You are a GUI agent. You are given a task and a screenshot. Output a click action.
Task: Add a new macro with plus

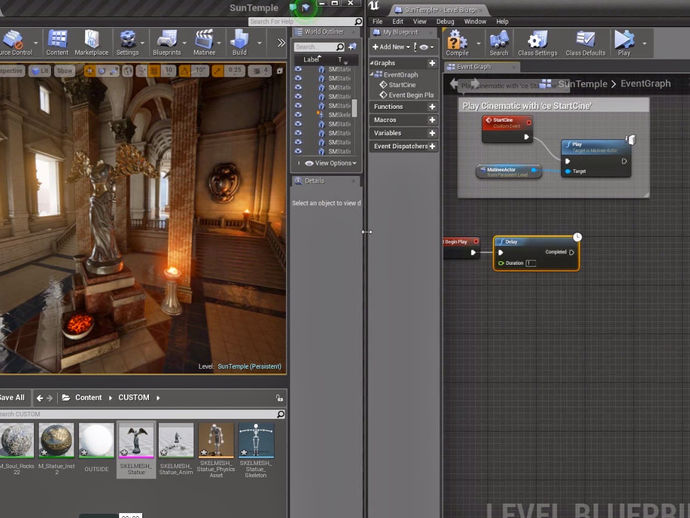tap(432, 120)
